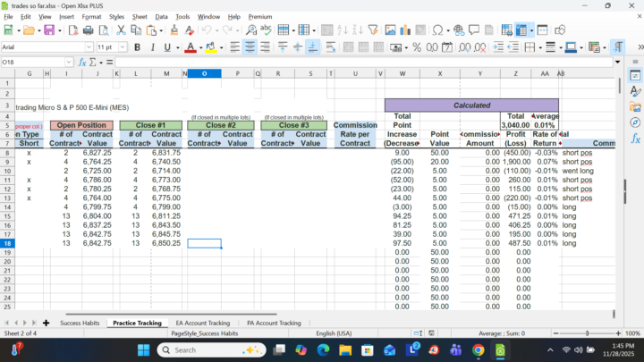
Task: Open the sidebar Navigator compass icon
Action: [635, 122]
